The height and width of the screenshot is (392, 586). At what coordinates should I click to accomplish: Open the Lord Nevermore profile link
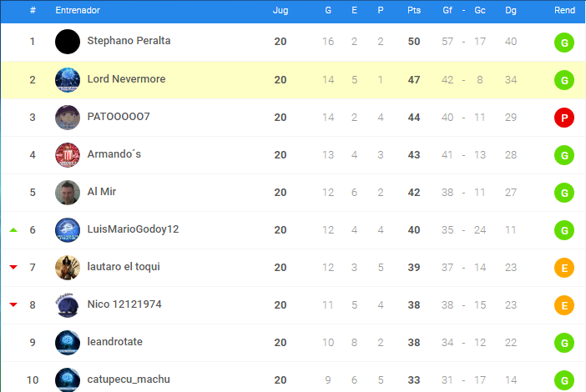coord(126,79)
